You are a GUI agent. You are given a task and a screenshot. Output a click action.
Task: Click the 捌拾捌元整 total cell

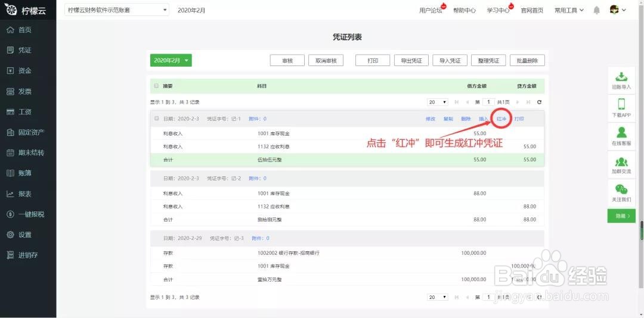[x=270, y=220]
